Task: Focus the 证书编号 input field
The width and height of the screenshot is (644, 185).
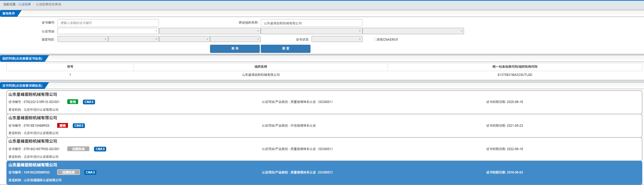Action: click(x=108, y=23)
